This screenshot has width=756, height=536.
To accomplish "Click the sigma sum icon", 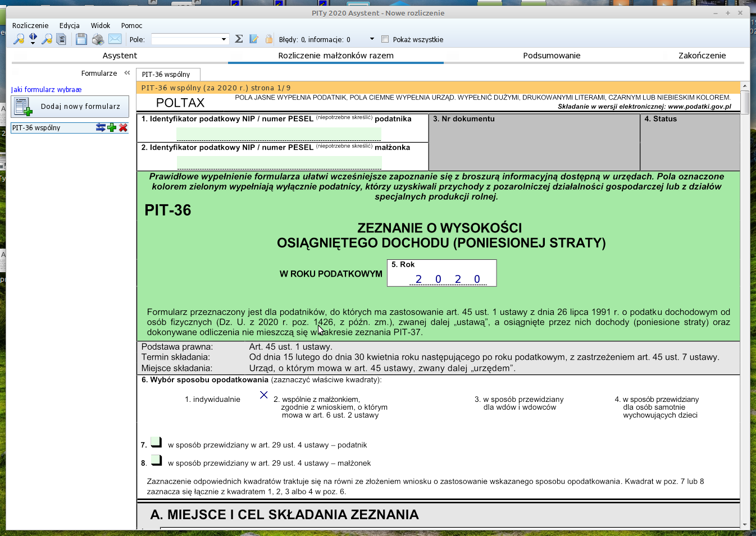I will 239,39.
